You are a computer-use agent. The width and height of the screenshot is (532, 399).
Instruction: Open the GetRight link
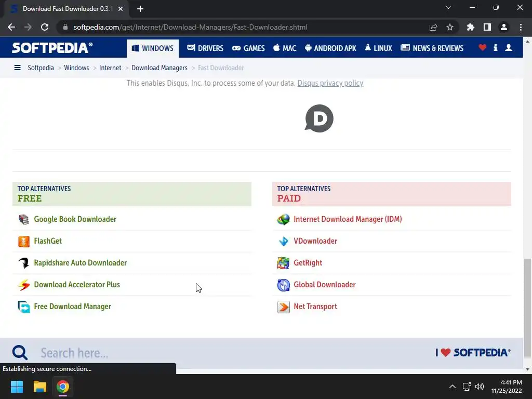308,262
